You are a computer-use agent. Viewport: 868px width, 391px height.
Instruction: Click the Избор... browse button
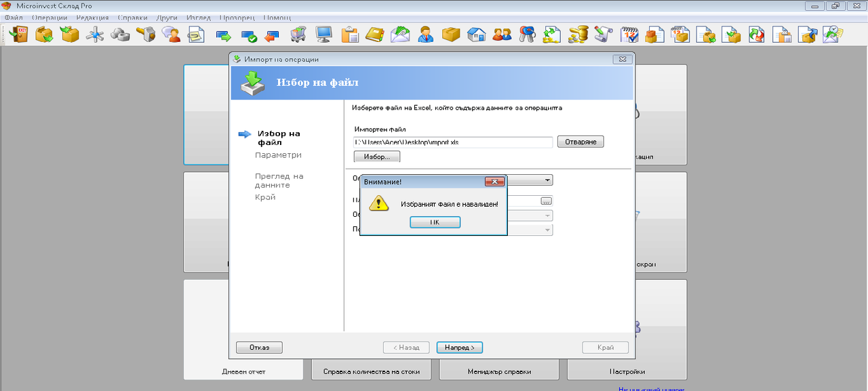(x=377, y=157)
